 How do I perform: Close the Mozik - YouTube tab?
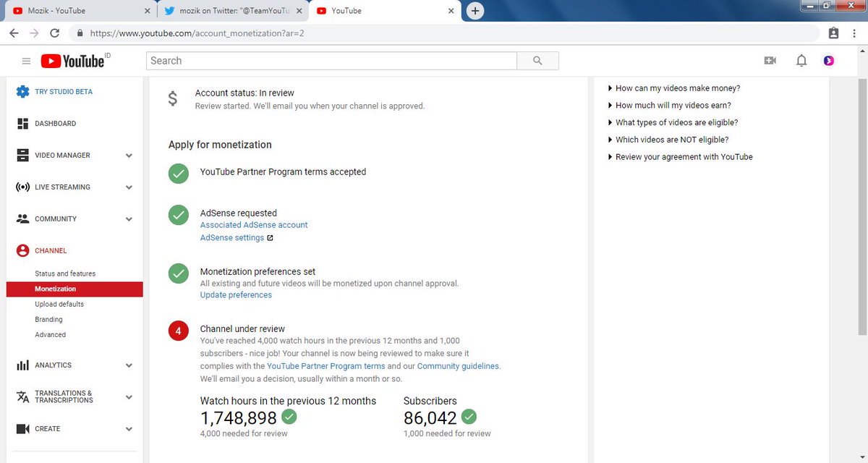[x=147, y=11]
